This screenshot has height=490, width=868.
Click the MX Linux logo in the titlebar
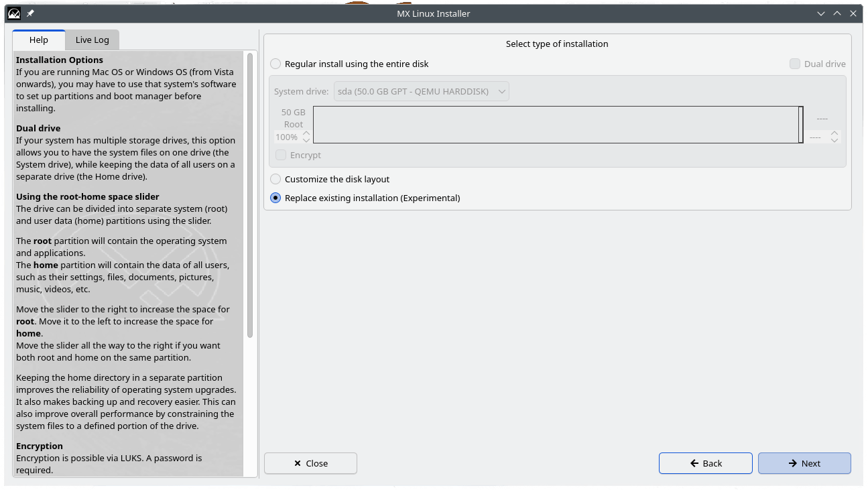pos(13,13)
